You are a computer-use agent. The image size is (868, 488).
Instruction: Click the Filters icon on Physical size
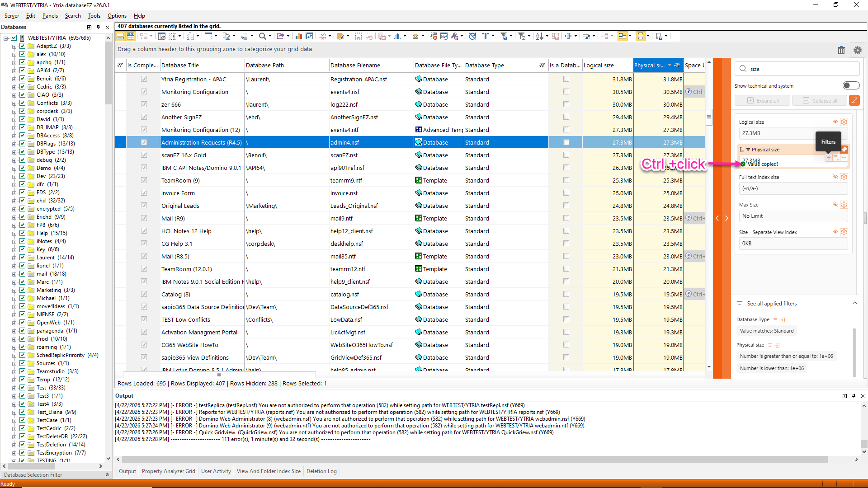tap(828, 158)
